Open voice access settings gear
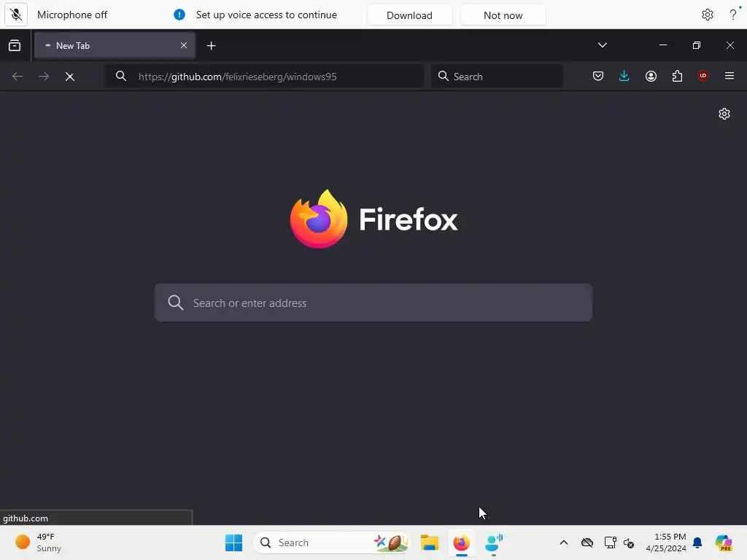This screenshot has width=747, height=560. (x=707, y=15)
